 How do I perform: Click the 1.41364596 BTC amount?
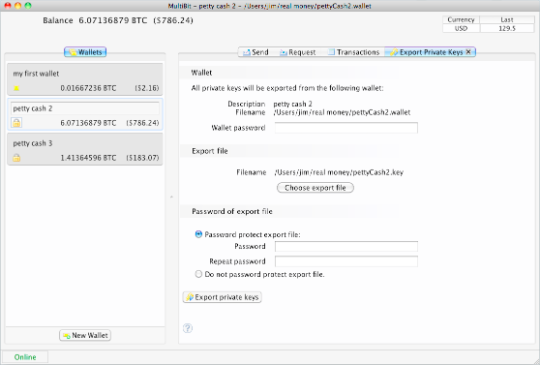click(88, 158)
